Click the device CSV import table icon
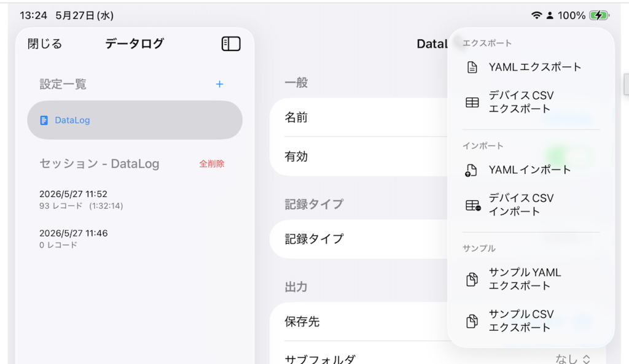 pos(473,205)
